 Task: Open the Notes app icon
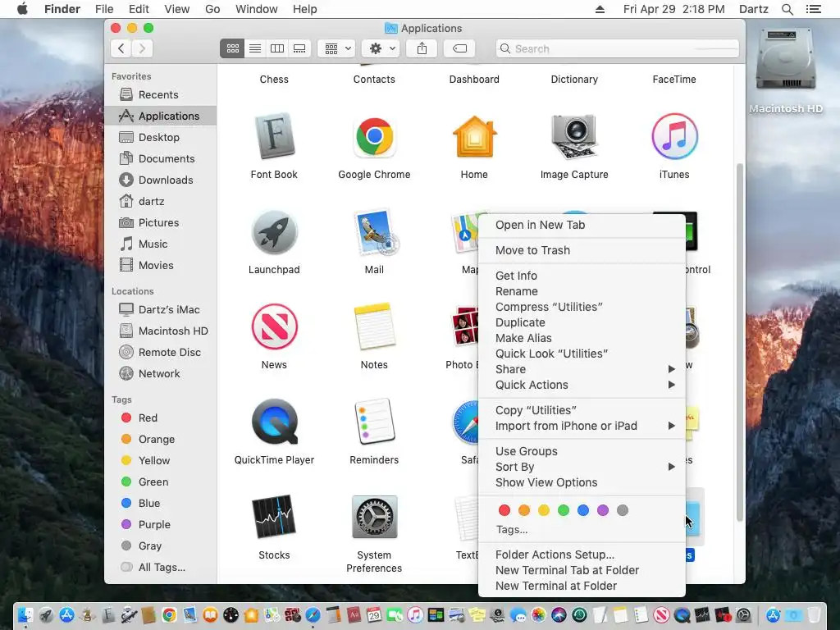374,326
